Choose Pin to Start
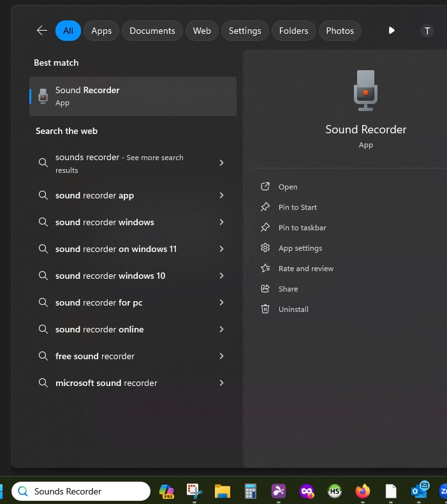Screen dimensions: 447x504 [x=298, y=207]
